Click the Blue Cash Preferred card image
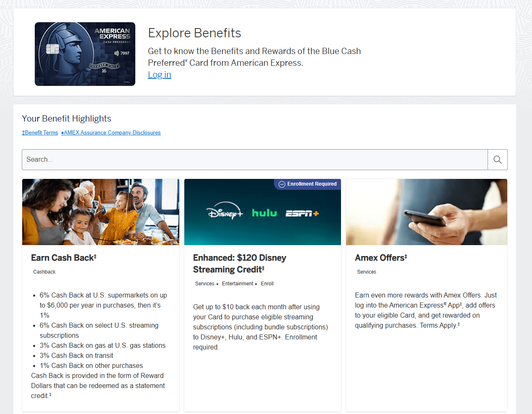The image size is (532, 414). (x=85, y=54)
